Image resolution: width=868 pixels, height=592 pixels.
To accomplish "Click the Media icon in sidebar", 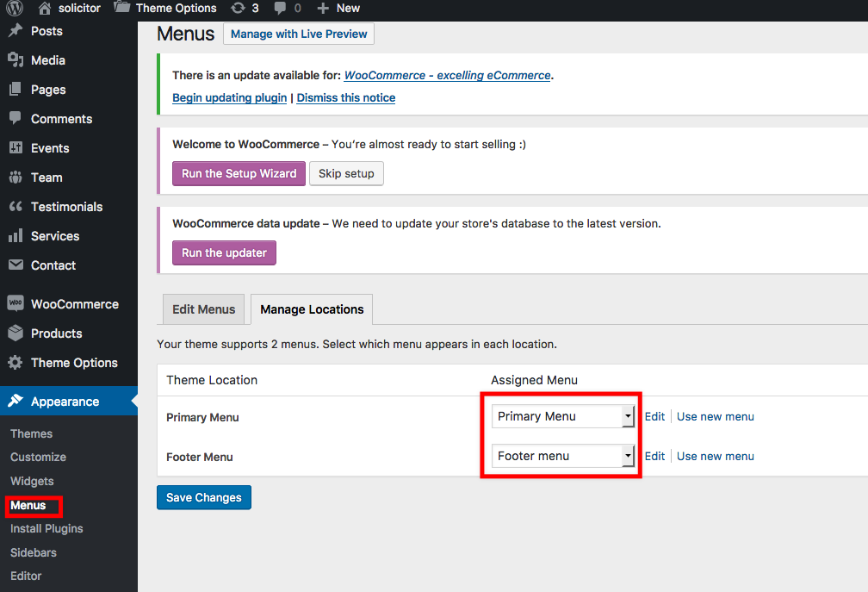I will click(x=15, y=59).
